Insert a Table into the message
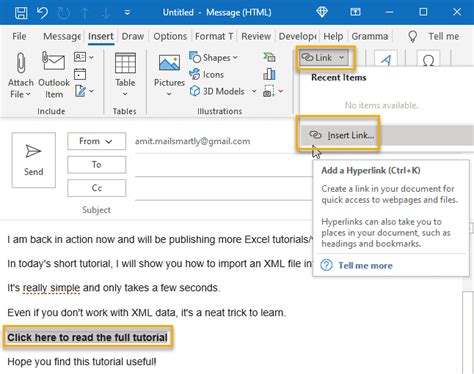This screenshot has width=474, height=374. pos(125,74)
